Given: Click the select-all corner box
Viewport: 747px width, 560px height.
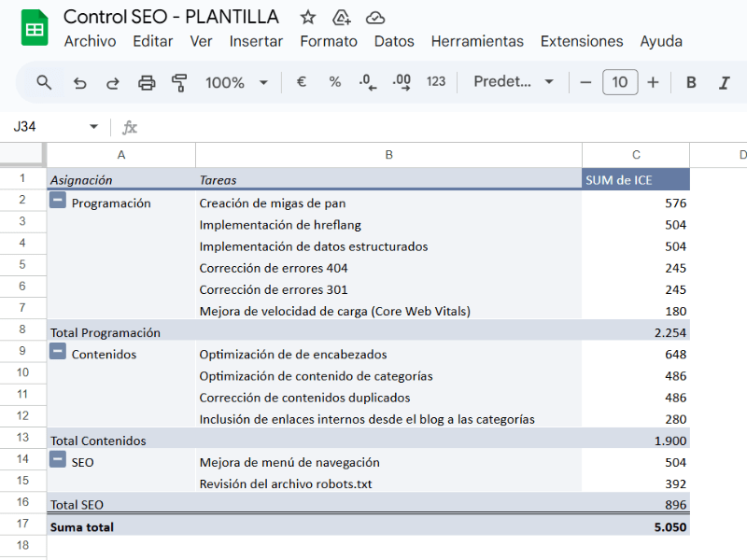Looking at the screenshot, I should 22,155.
